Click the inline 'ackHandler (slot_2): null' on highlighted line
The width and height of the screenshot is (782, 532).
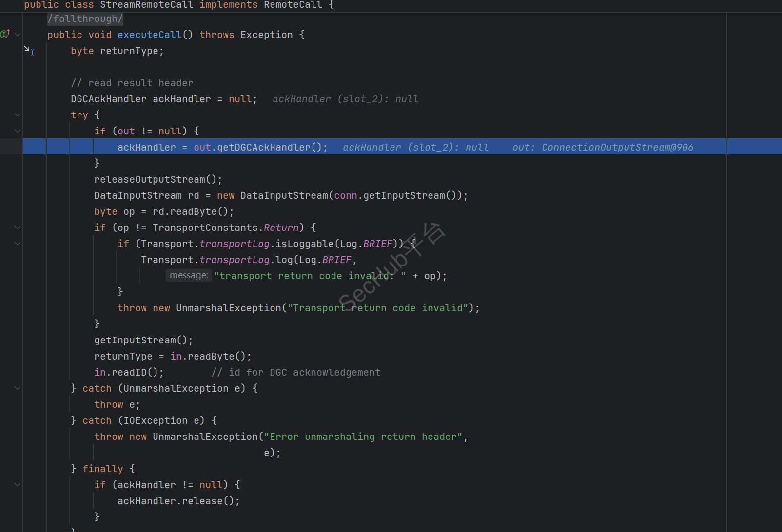(415, 147)
